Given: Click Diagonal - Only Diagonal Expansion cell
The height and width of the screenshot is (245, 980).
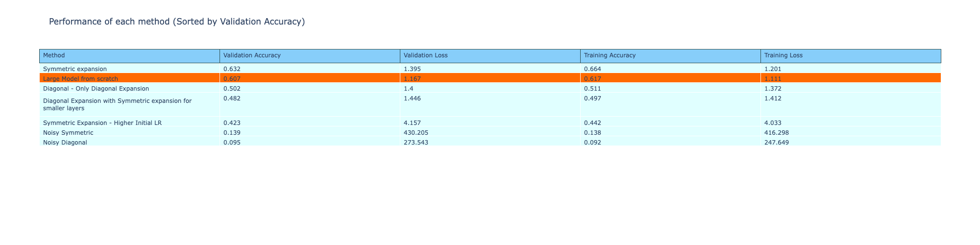Looking at the screenshot, I should pyautogui.click(x=96, y=88).
